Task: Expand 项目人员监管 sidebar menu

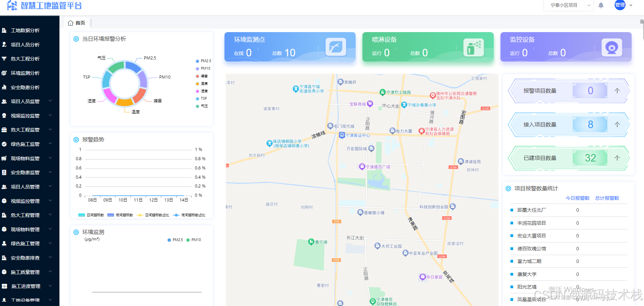Action: click(x=50, y=101)
